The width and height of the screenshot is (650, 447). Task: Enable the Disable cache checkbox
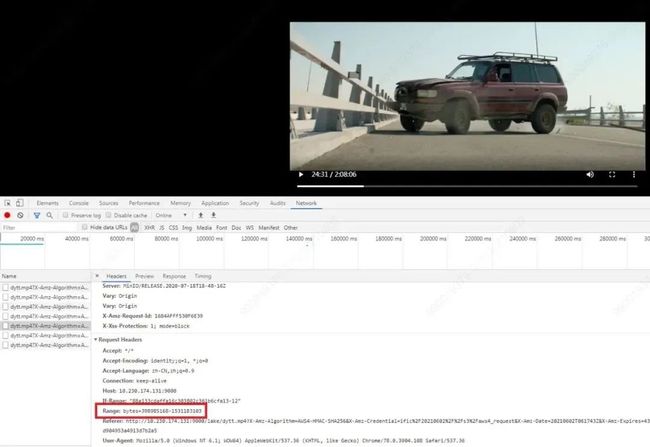click(x=109, y=215)
